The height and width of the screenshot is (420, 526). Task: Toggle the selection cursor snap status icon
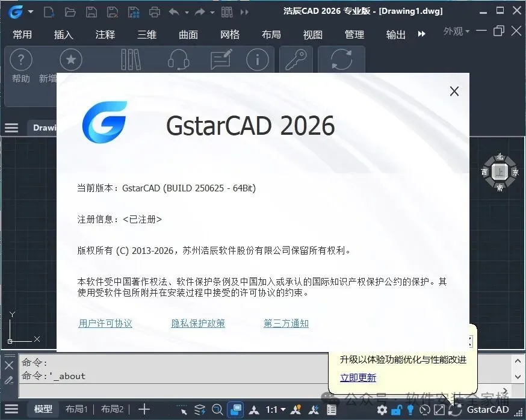click(182, 410)
